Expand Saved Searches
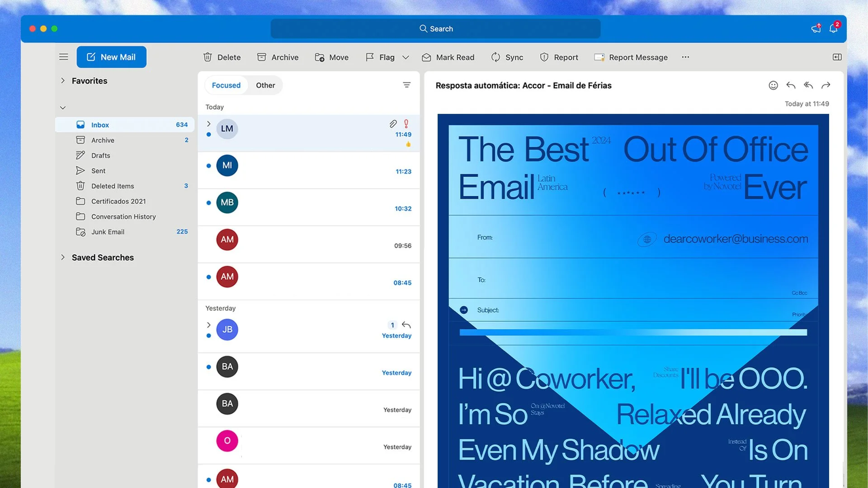The height and width of the screenshot is (488, 868). point(63,257)
